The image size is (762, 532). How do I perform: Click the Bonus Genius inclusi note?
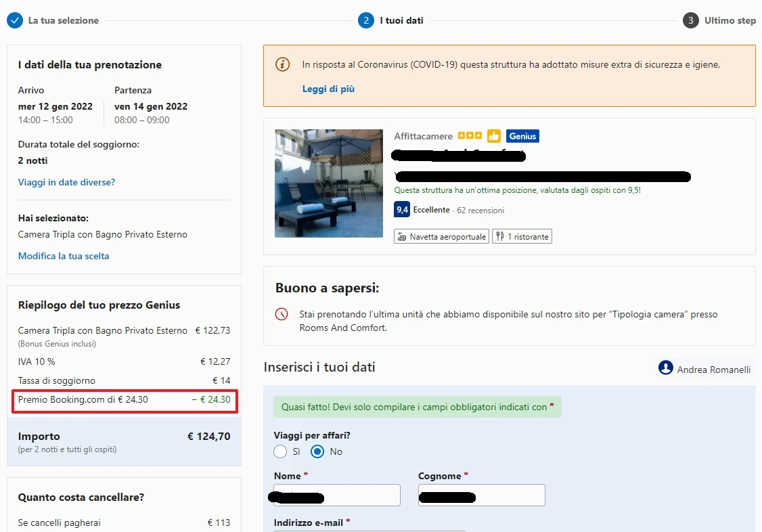pyautogui.click(x=57, y=343)
